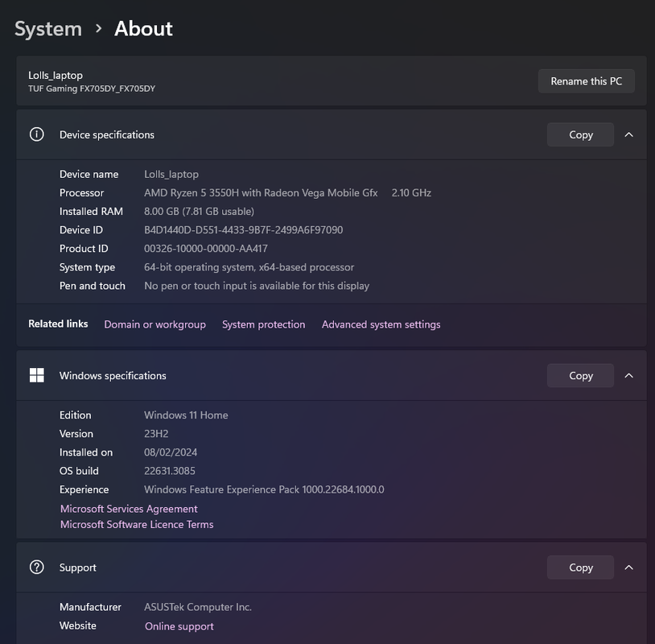The image size is (655, 644).
Task: Copy the Windows specifications
Action: coord(580,375)
